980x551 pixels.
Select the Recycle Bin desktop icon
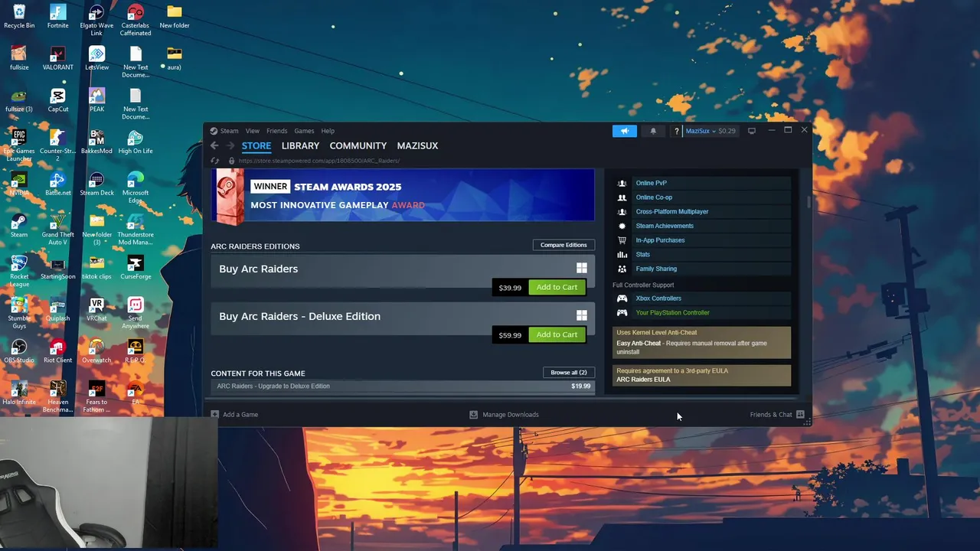(x=19, y=16)
